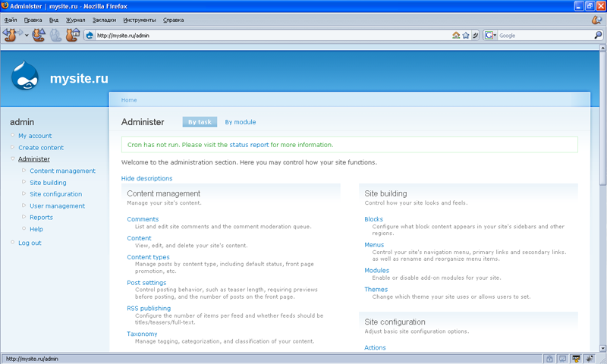Viewport: 607px width, 364px height.
Task: Expand Content management in the sidebar
Action: point(62,171)
